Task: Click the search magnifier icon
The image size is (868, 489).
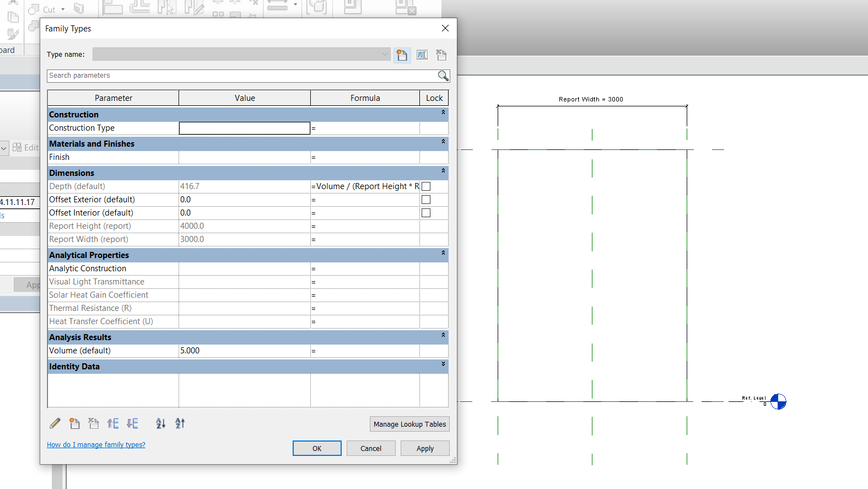Action: pyautogui.click(x=443, y=76)
